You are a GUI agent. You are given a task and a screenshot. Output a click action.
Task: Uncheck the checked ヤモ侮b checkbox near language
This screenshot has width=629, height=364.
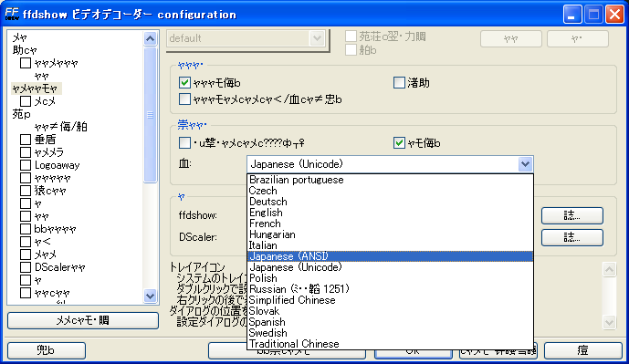pos(399,142)
